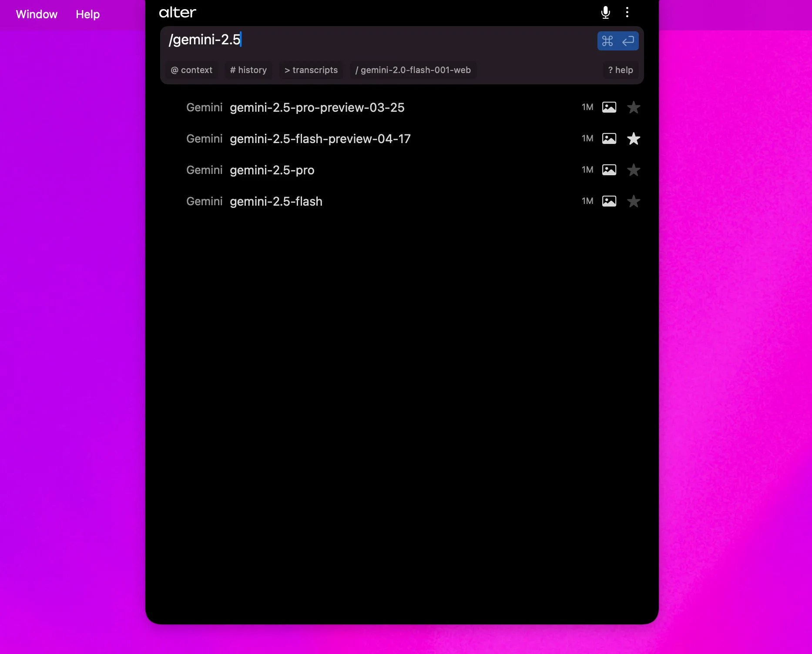Image resolution: width=812 pixels, height=654 pixels.
Task: Star the gemini-2.5-pro model
Action: tap(634, 170)
